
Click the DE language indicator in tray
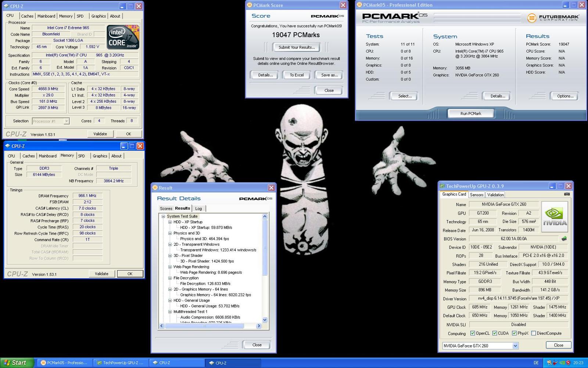536,363
